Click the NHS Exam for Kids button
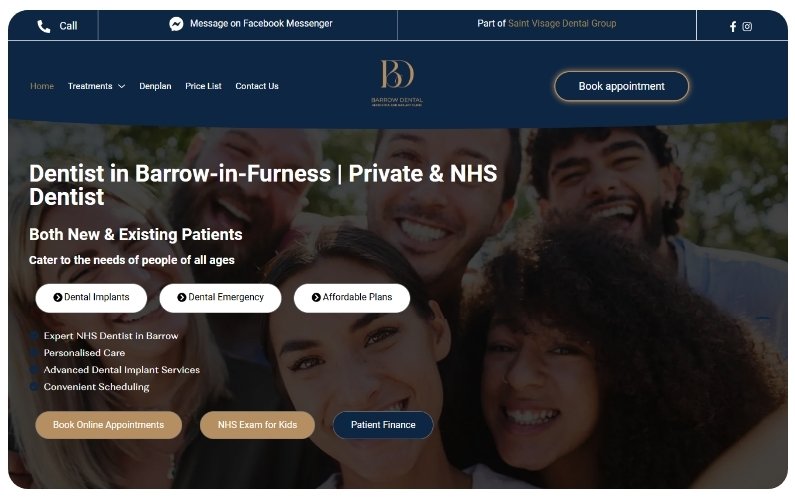The height and width of the screenshot is (498, 795). tap(258, 425)
